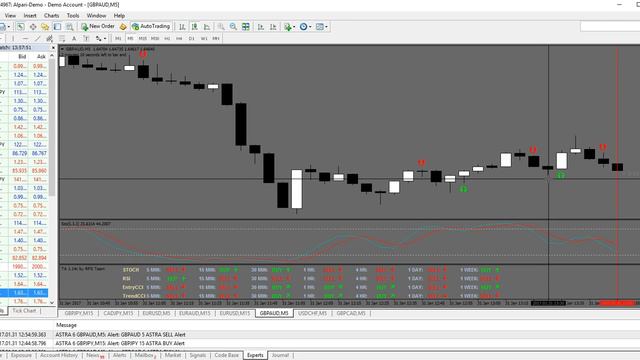The image size is (640, 360).
Task: Toggle chart shift
Action: click(x=273, y=27)
